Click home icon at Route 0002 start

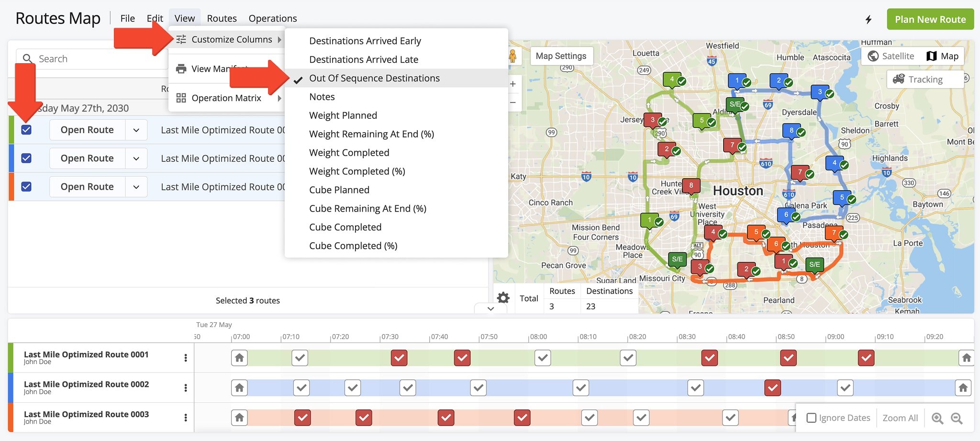(x=239, y=387)
